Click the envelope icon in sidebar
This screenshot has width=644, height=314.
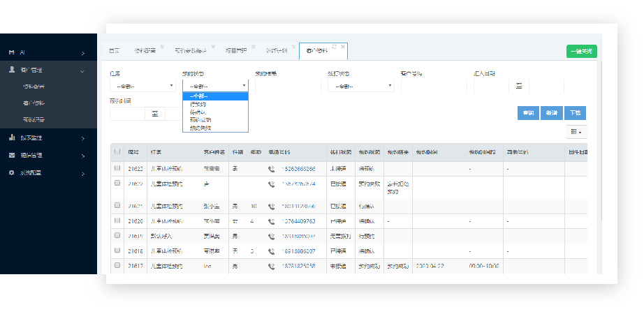point(11,155)
